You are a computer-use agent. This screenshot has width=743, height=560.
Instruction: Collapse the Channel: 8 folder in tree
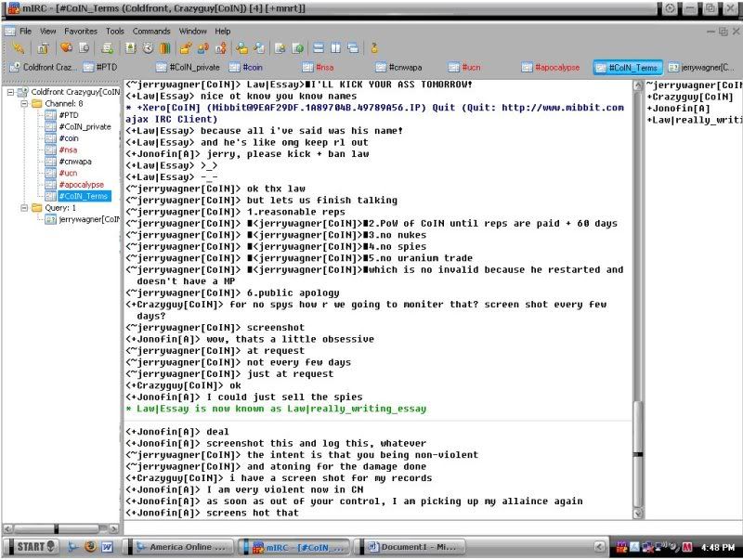coord(25,104)
